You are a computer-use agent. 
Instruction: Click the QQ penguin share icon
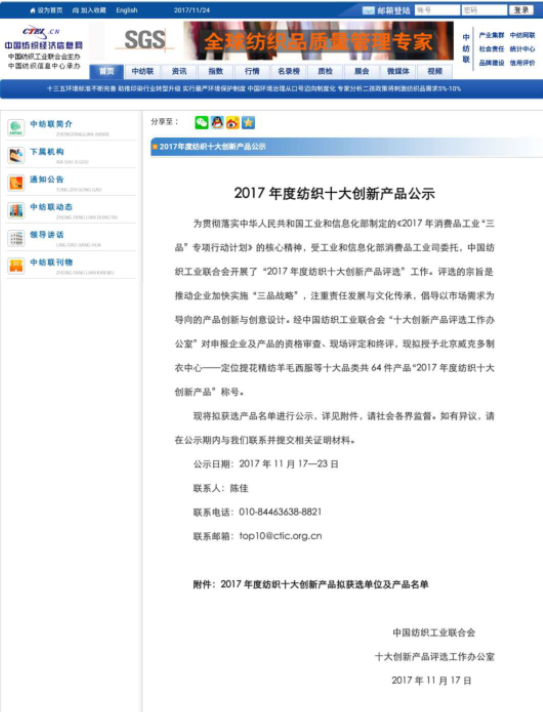217,123
